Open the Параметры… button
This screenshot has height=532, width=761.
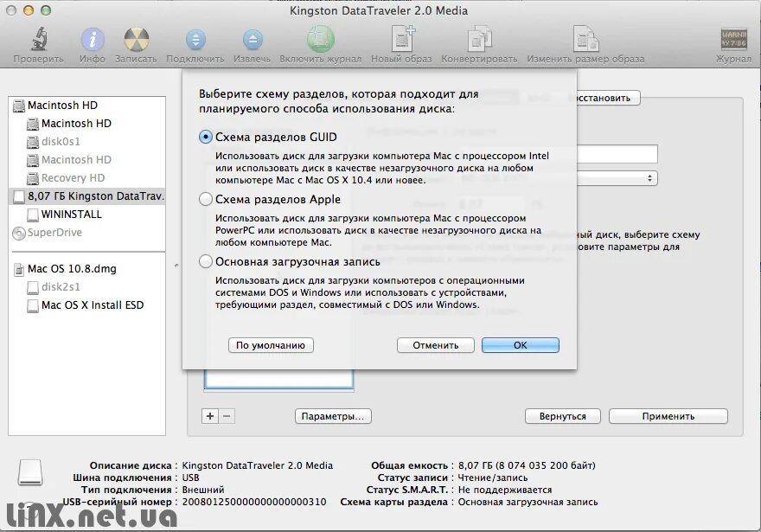coord(333,416)
